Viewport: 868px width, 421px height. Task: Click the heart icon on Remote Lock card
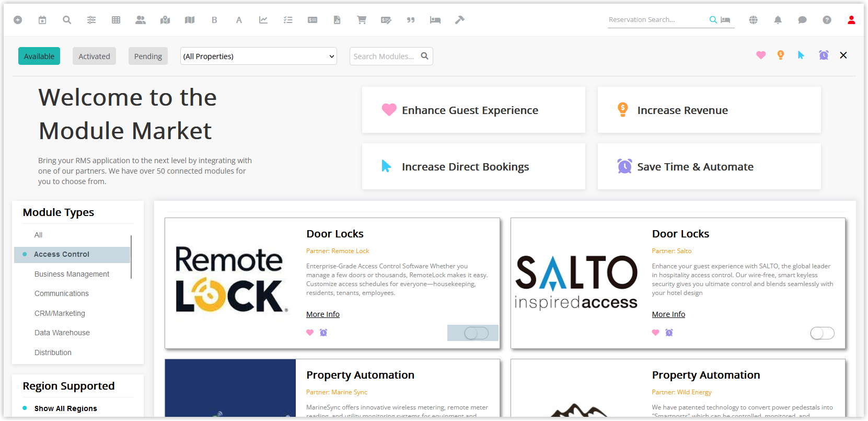pos(310,333)
